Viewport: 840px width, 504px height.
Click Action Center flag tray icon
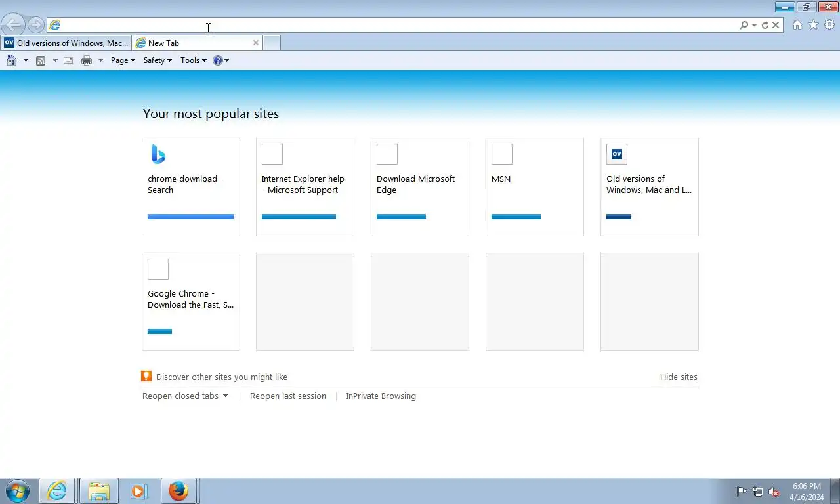pos(742,492)
